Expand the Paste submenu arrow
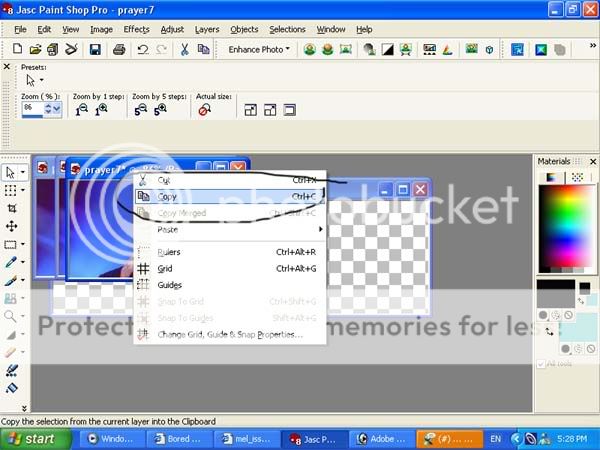600x450 pixels. pos(321,229)
